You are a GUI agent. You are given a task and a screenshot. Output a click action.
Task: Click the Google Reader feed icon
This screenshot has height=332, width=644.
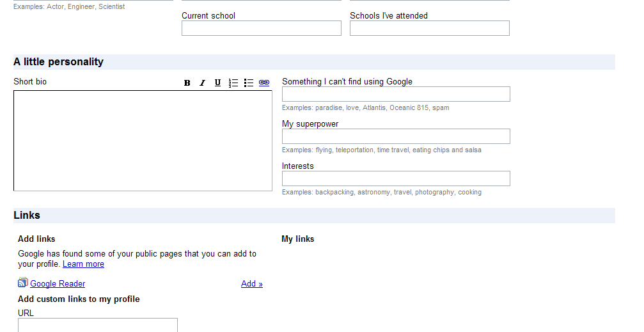(x=23, y=283)
